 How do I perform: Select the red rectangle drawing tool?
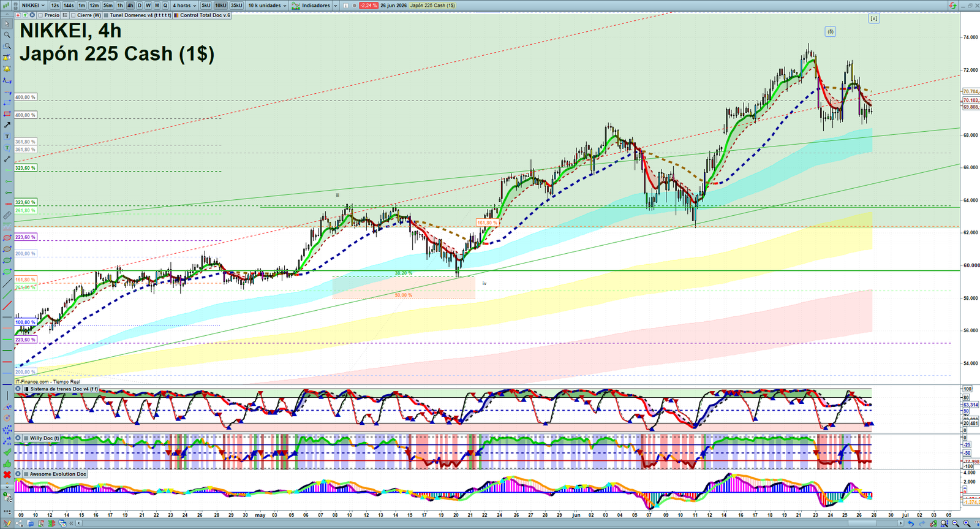[7, 113]
